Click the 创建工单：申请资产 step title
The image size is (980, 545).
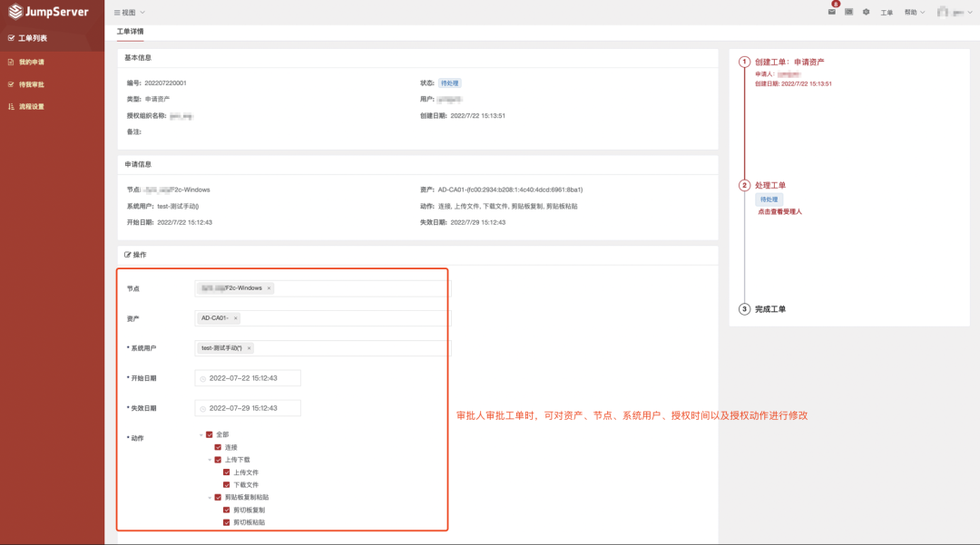point(789,62)
